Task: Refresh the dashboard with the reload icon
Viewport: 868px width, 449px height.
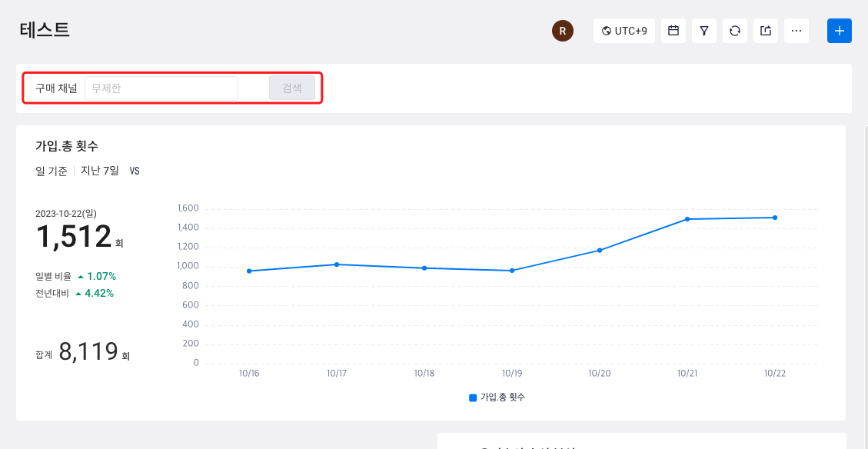Action: (x=734, y=31)
